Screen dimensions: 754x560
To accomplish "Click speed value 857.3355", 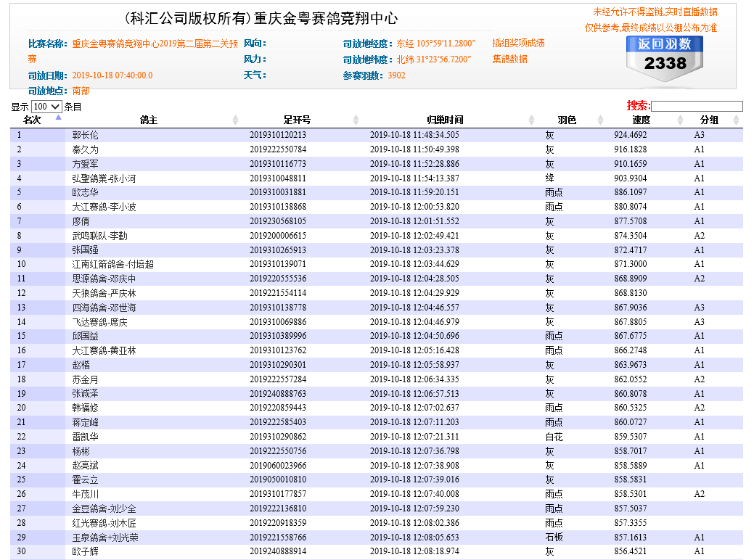I will click(631, 522).
